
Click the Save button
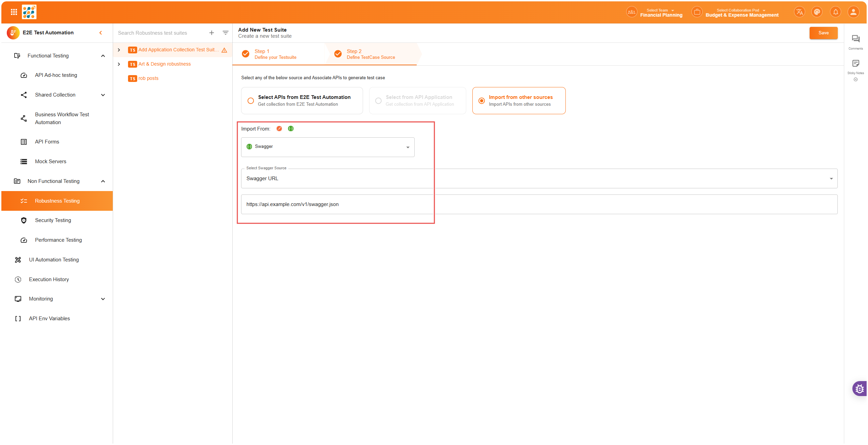[x=823, y=33]
